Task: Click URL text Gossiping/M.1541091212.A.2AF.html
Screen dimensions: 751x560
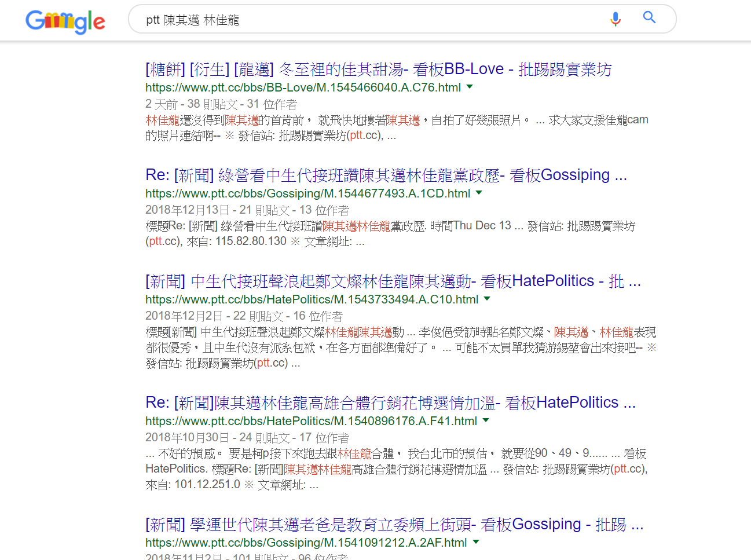Action: [x=306, y=543]
